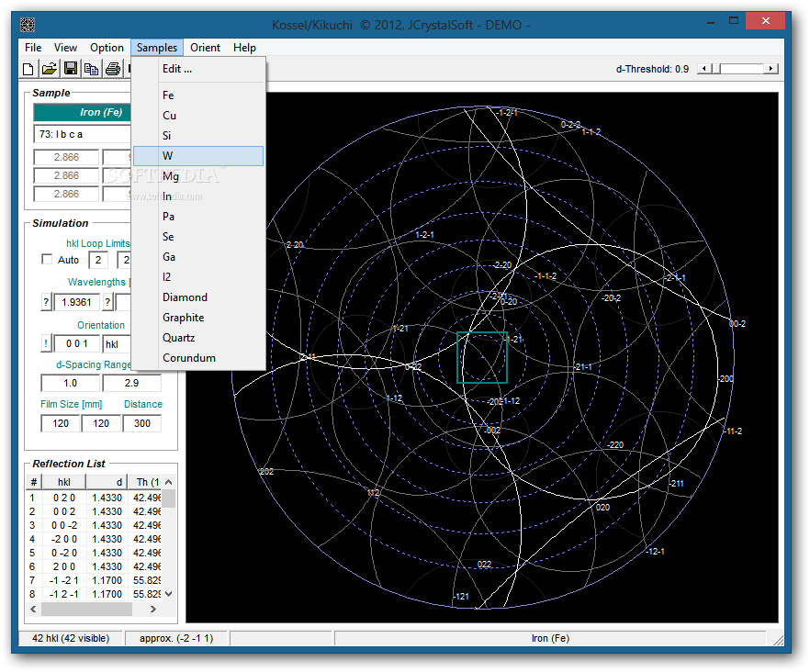Viewport: 810px width, 672px height.
Task: Select Mg sample
Action: [x=199, y=176]
